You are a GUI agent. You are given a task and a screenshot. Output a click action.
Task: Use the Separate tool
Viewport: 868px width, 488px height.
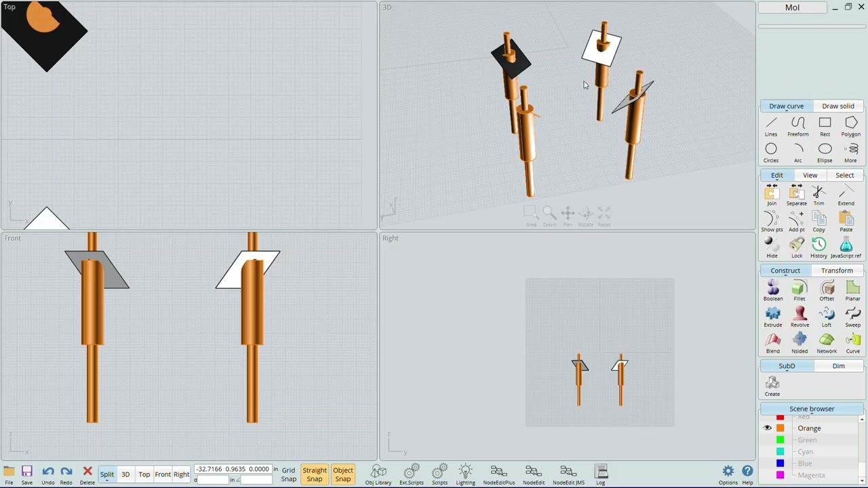tap(797, 196)
